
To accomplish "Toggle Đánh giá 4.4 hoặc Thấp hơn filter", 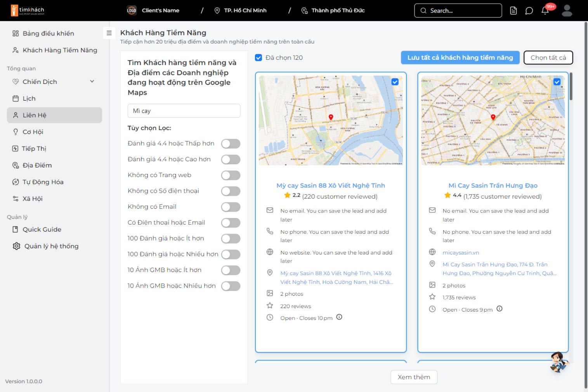I will 231,144.
